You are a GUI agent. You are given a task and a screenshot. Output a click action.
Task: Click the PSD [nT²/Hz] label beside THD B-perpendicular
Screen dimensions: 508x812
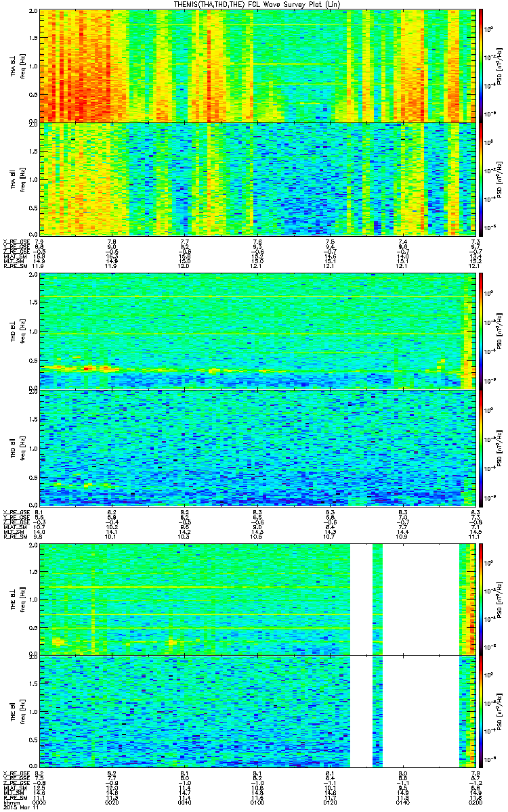501,332
